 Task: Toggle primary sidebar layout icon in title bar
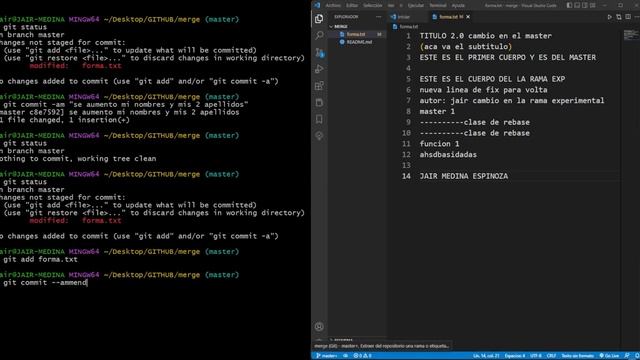click(569, 5)
